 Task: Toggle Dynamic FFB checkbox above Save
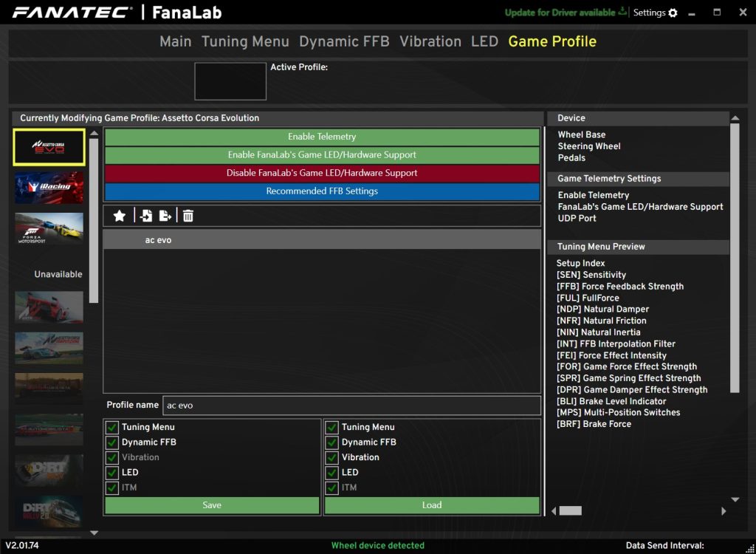tap(112, 442)
